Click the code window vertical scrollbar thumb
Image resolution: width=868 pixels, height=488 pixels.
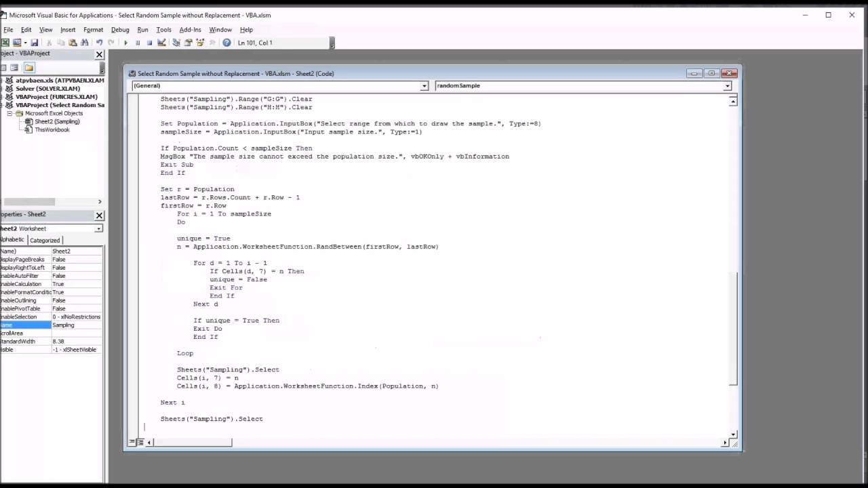coord(733,328)
